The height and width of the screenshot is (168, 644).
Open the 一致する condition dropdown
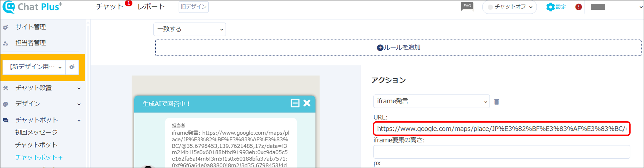189,29
